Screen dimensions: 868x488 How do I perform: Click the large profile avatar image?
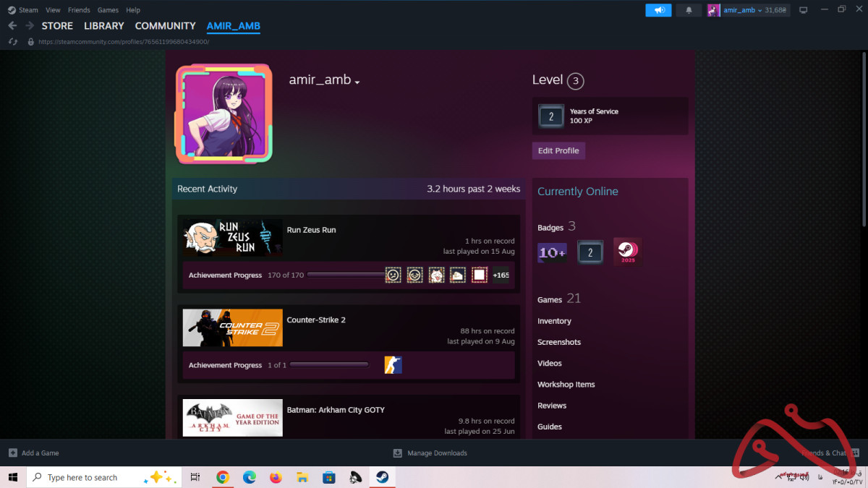(224, 114)
